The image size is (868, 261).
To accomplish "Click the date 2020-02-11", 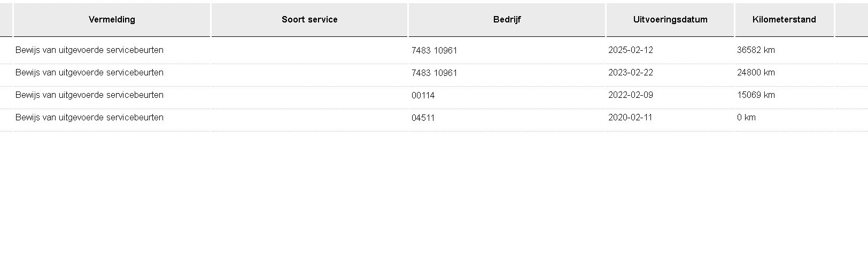I will 630,118.
